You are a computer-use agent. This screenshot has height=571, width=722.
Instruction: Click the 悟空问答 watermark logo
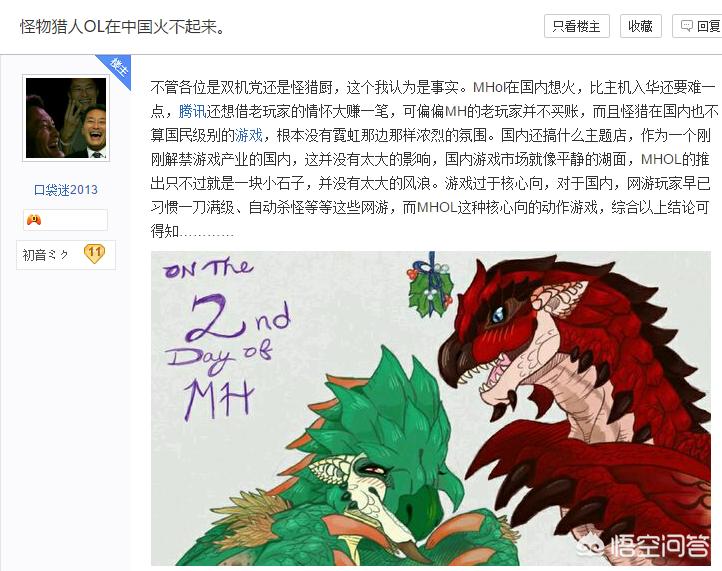pos(644,545)
